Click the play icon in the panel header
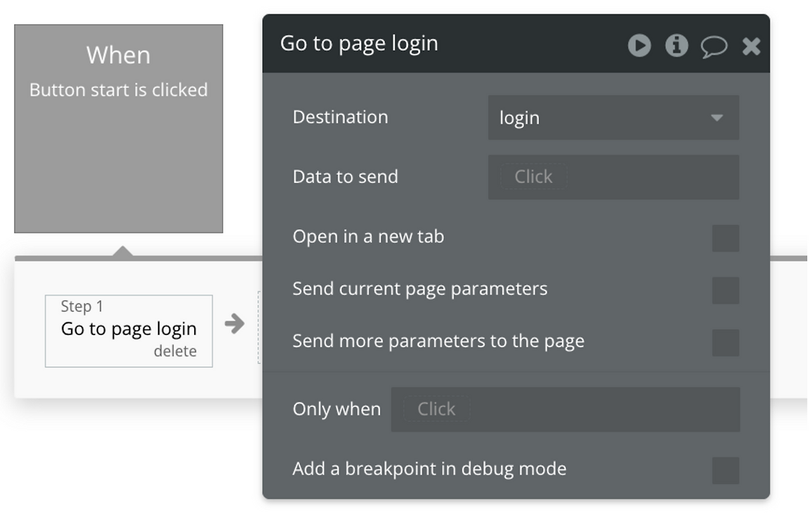This screenshot has height=516, width=812. [x=639, y=46]
